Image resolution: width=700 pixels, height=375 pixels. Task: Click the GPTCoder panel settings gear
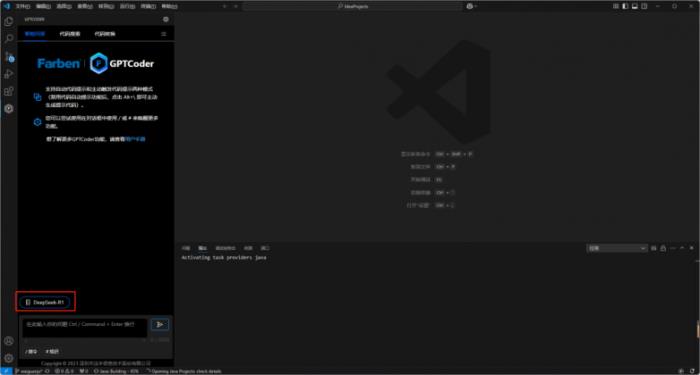coord(166,19)
